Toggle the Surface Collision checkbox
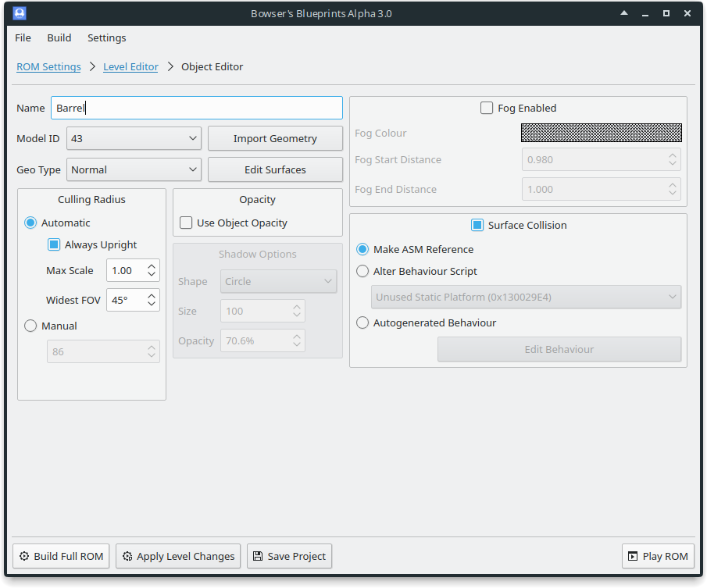Viewport: 707px width, 588px height. [477, 225]
